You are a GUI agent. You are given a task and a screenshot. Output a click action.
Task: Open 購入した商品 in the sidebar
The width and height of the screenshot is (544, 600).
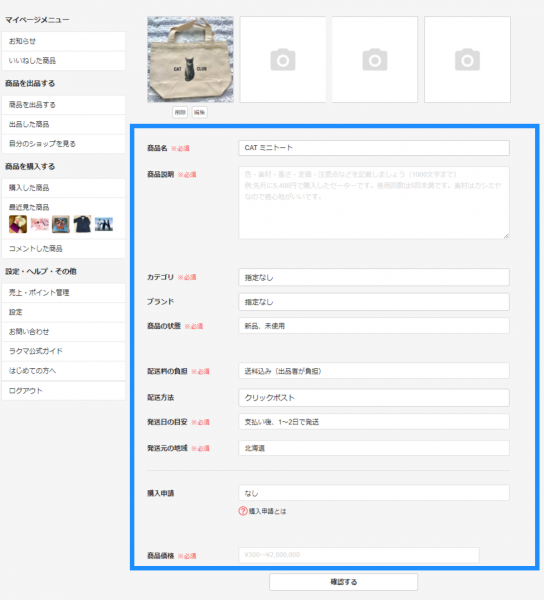click(64, 188)
